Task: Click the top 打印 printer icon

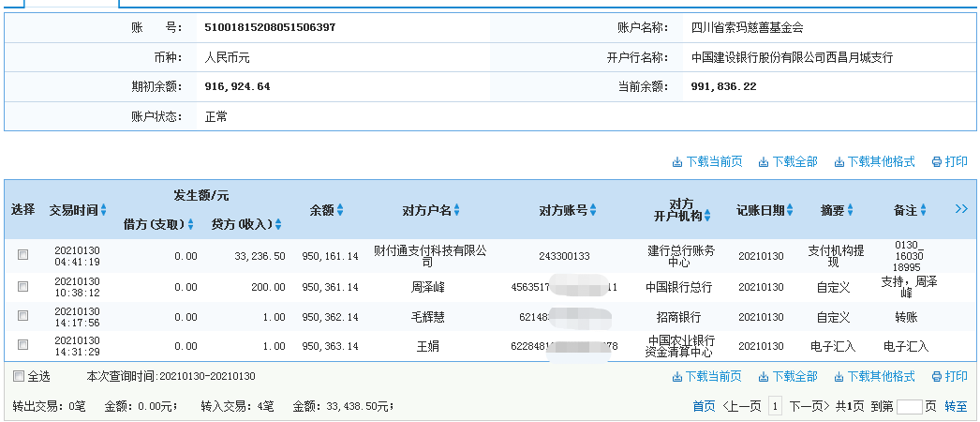Action: pyautogui.click(x=936, y=162)
